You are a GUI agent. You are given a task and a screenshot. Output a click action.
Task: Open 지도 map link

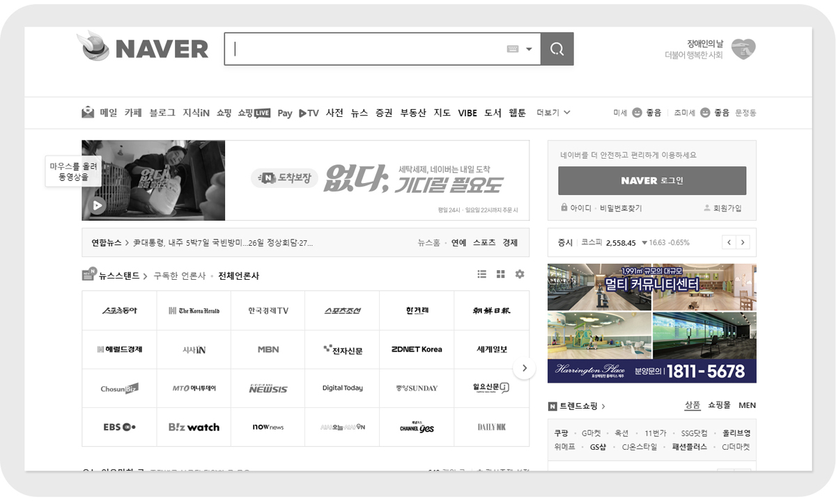click(x=442, y=113)
